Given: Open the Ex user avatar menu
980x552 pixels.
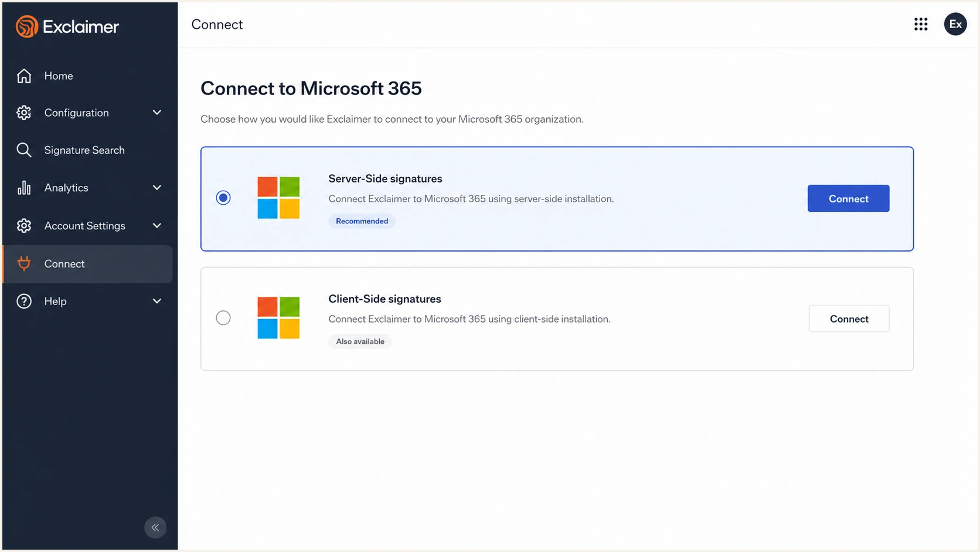Looking at the screenshot, I should point(955,24).
